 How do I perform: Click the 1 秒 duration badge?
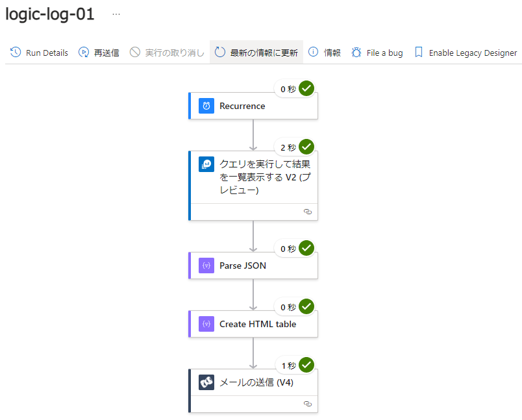point(289,365)
